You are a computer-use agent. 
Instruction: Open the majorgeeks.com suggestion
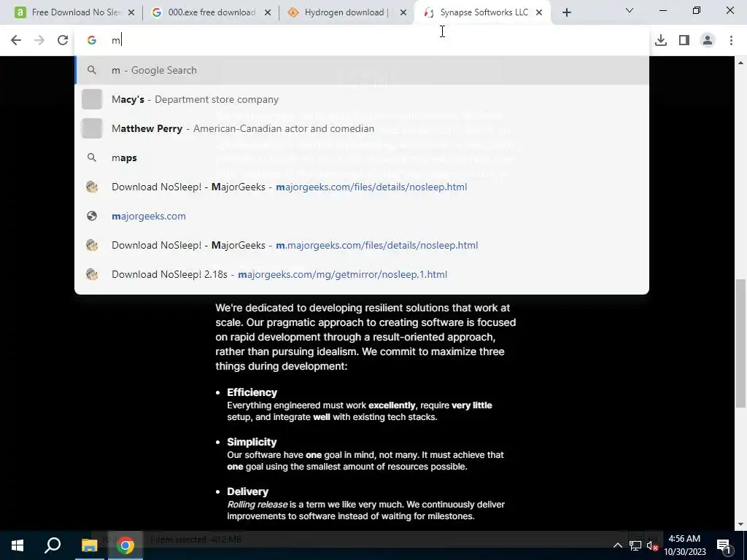[362, 216]
